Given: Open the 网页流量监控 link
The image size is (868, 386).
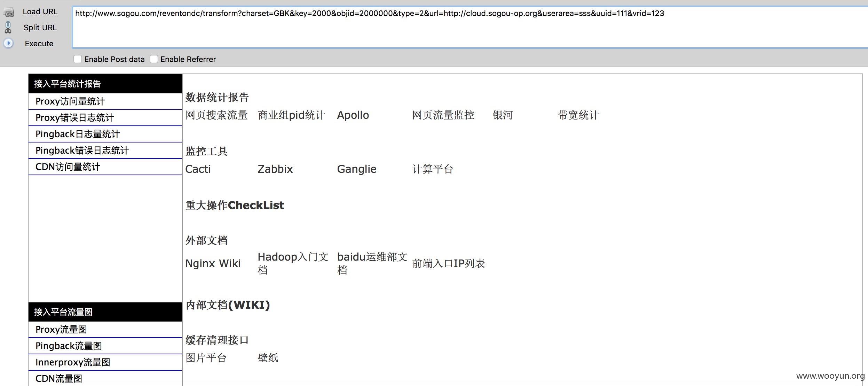Looking at the screenshot, I should point(443,115).
